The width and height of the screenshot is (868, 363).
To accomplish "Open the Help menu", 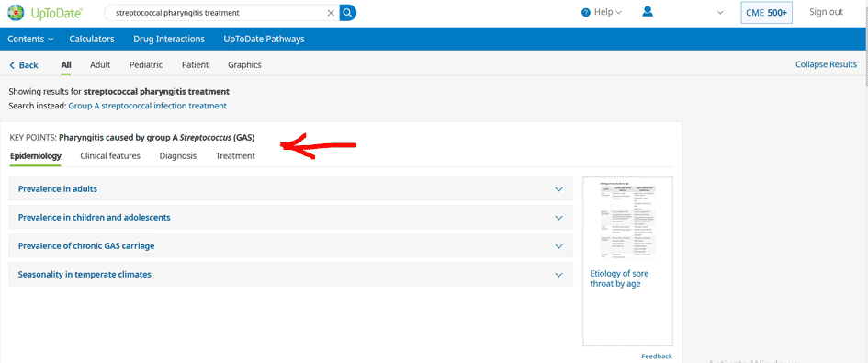I will (x=602, y=12).
